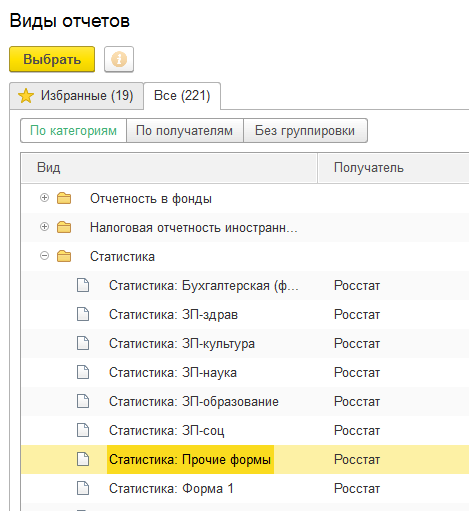The width and height of the screenshot is (469, 511).
Task: Expand the Отчетность в фонды folder
Action: coord(44,198)
